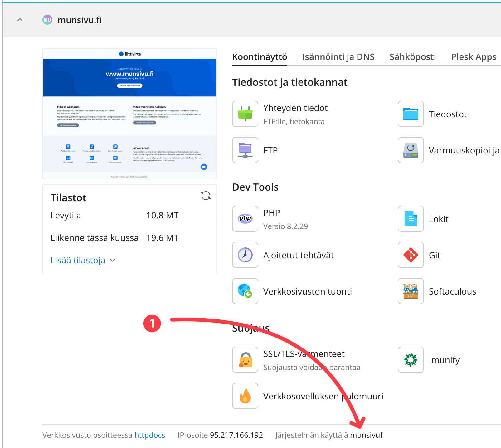This screenshot has height=448, width=501.
Task: Click the Imunify security icon
Action: click(x=411, y=360)
